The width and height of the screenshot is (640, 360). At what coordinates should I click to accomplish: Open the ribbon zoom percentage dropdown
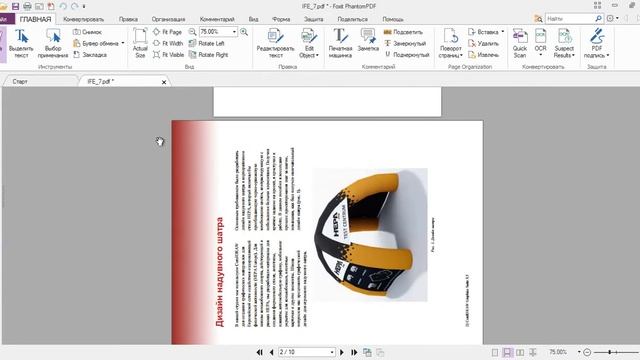tap(234, 32)
